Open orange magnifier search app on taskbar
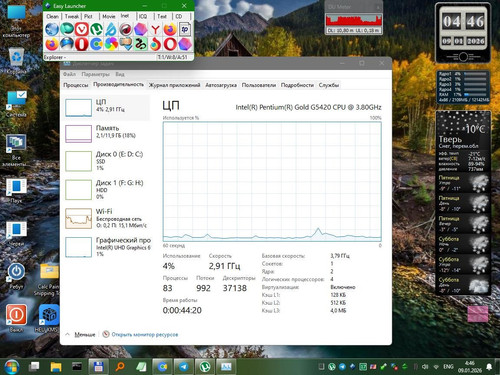 coord(120,367)
